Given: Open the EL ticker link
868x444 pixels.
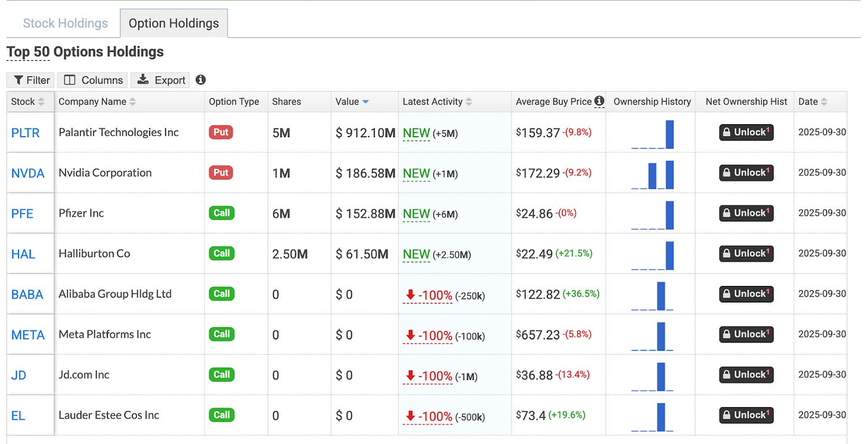Looking at the screenshot, I should [x=18, y=415].
